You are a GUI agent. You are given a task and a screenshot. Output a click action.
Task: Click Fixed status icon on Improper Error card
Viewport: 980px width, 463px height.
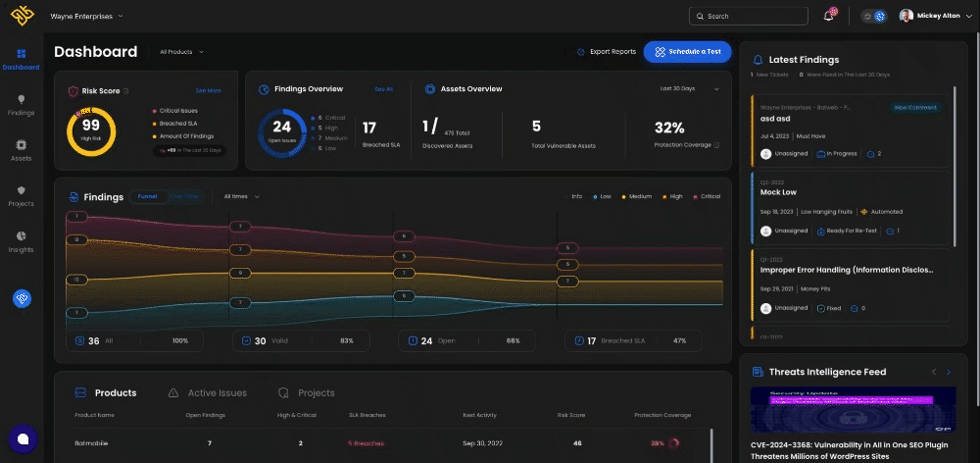pos(821,308)
